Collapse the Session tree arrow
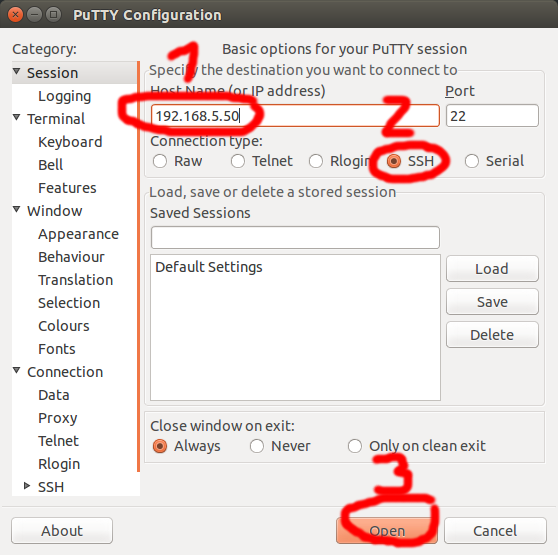Screen dimensions: 558x555 [x=16, y=72]
